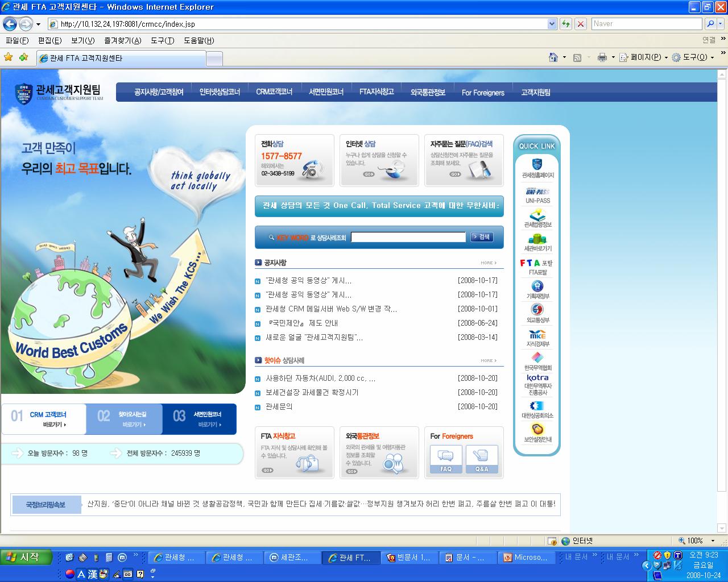Open 관세청 CRM 메일서버 notice link
Viewport: 728px width, 582px height.
click(x=331, y=309)
